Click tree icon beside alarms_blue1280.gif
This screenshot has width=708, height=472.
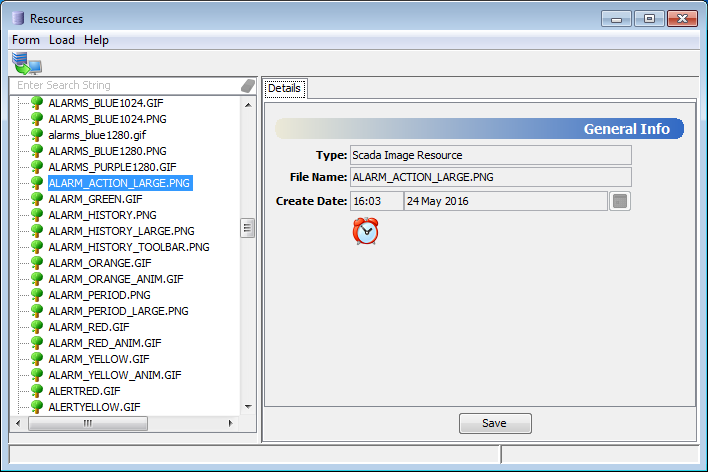(x=37, y=135)
